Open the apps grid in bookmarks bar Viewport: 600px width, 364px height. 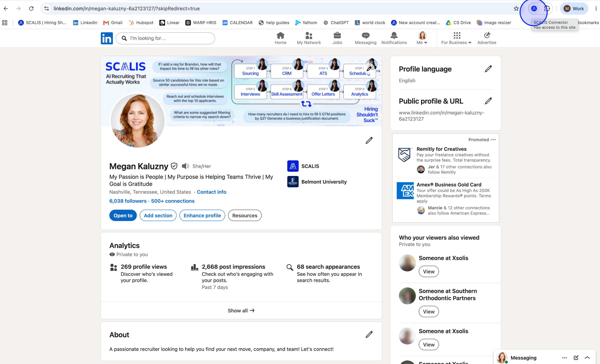coord(5,23)
